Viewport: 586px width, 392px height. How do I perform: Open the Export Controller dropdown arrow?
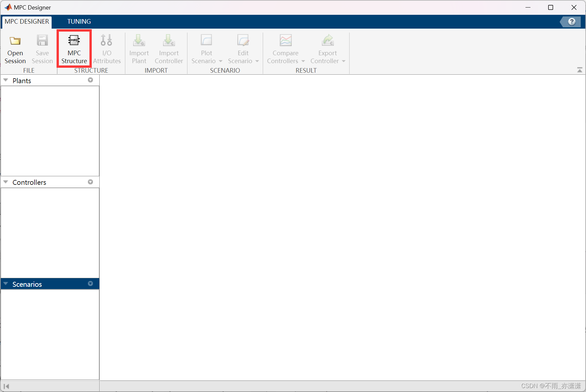344,61
